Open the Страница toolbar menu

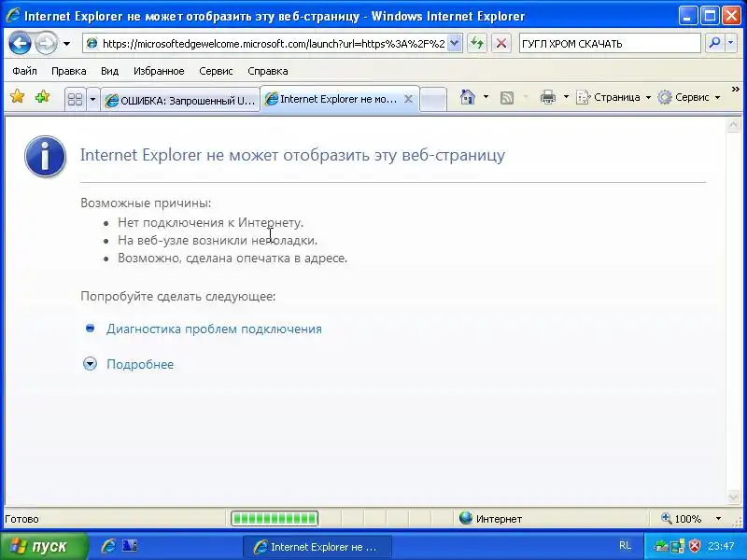613,97
